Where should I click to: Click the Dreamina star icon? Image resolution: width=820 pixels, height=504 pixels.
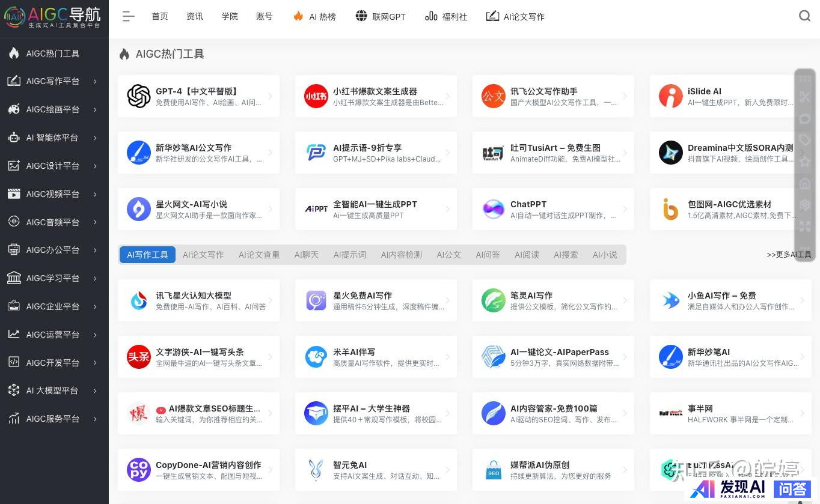pos(671,153)
